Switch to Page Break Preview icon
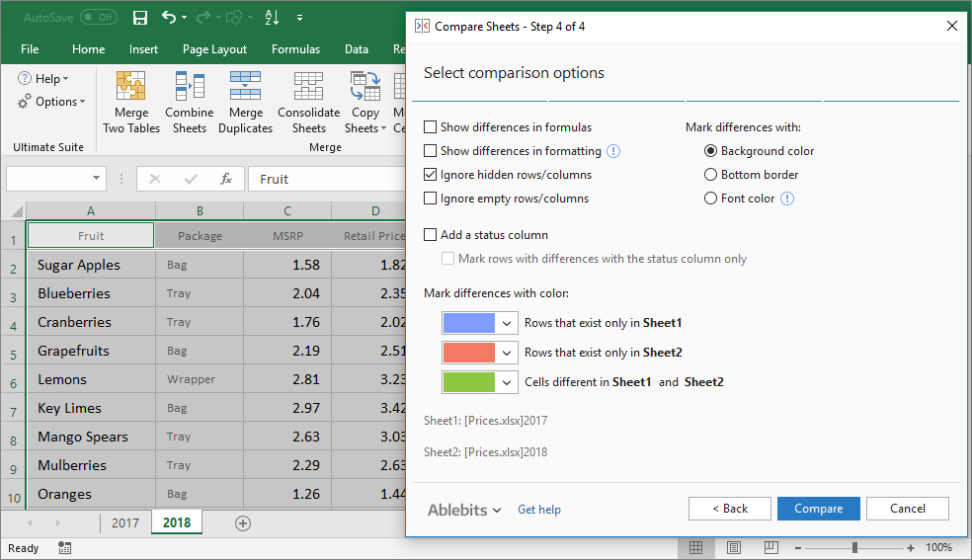 [771, 547]
